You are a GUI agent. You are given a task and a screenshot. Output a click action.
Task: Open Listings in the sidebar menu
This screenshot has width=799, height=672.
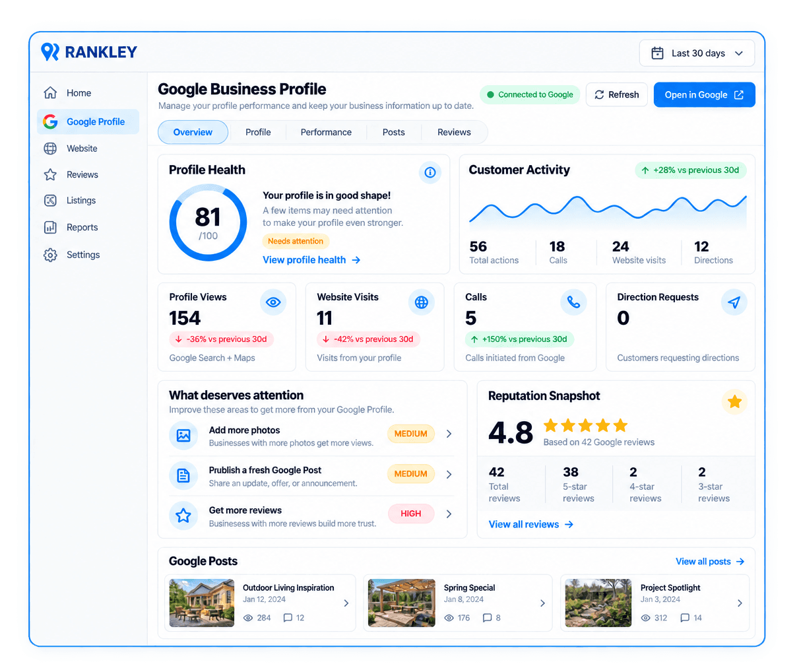coord(88,201)
